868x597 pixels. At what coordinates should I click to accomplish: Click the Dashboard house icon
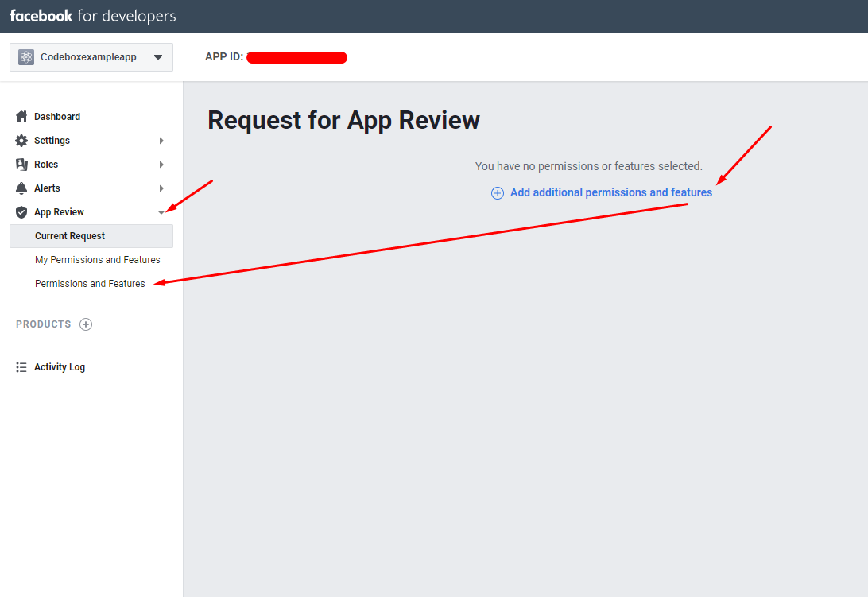coord(21,117)
